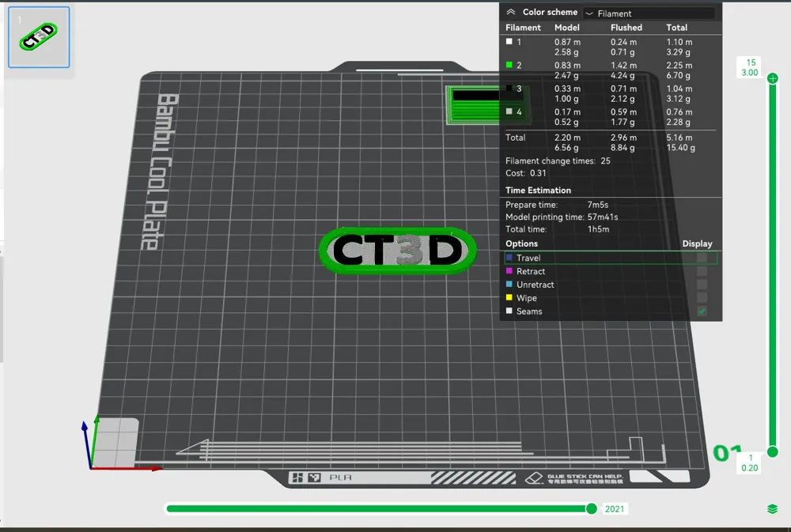Select the green filament 2 color square
Viewport: 791px width, 532px height.
pos(511,65)
